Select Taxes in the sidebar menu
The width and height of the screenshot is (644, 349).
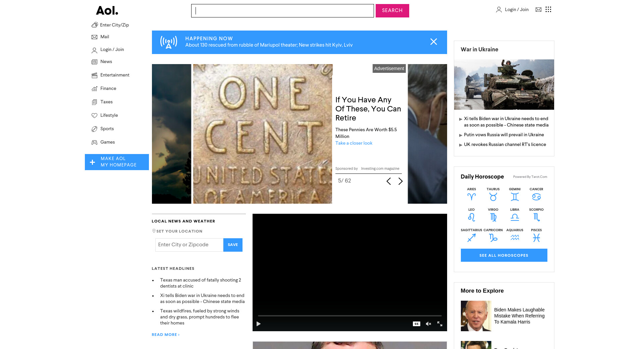107,102
